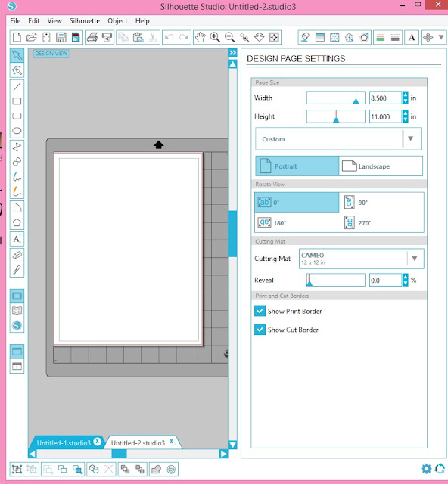Click the DESIGN VIEW label button

(51, 54)
